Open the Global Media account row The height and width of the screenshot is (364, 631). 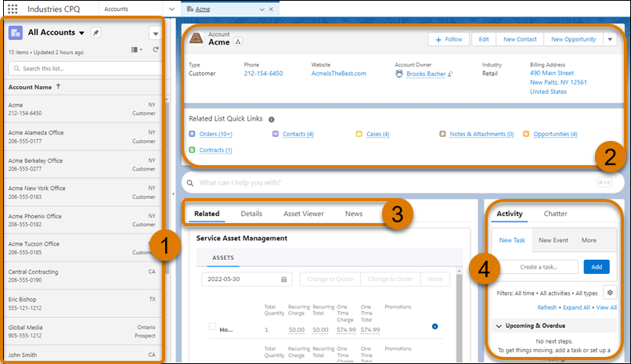point(81,331)
